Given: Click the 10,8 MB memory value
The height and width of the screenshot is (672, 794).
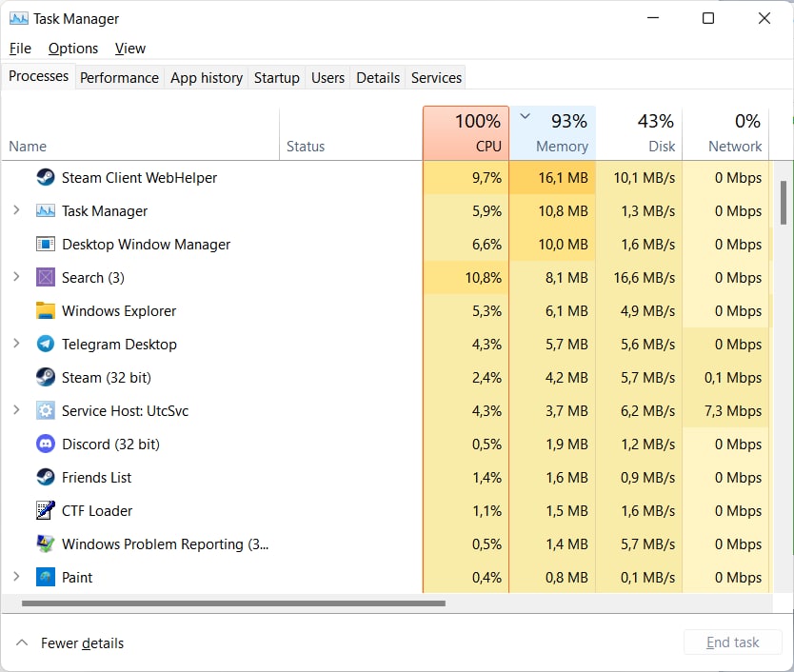Looking at the screenshot, I should pos(563,210).
